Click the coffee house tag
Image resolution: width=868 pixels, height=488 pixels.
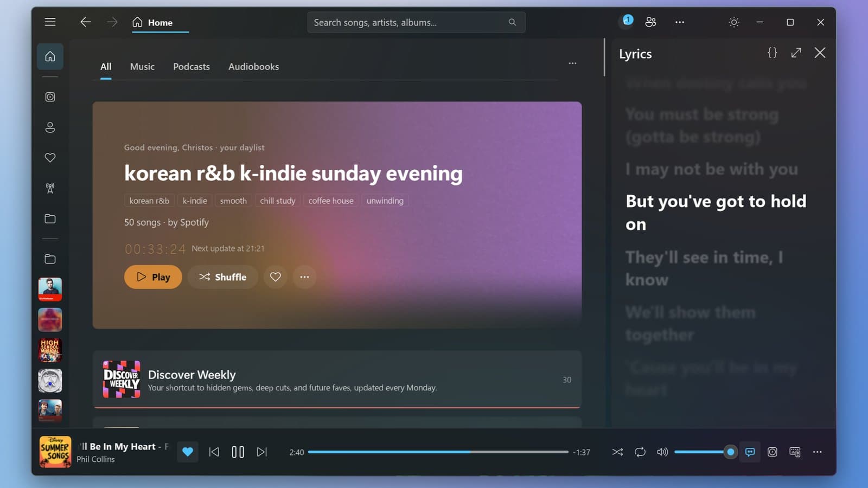tap(331, 201)
